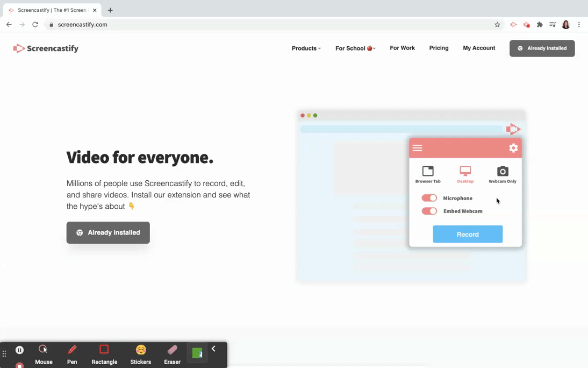The height and width of the screenshot is (368, 588).
Task: Toggle the Microphone switch
Action: (x=429, y=198)
